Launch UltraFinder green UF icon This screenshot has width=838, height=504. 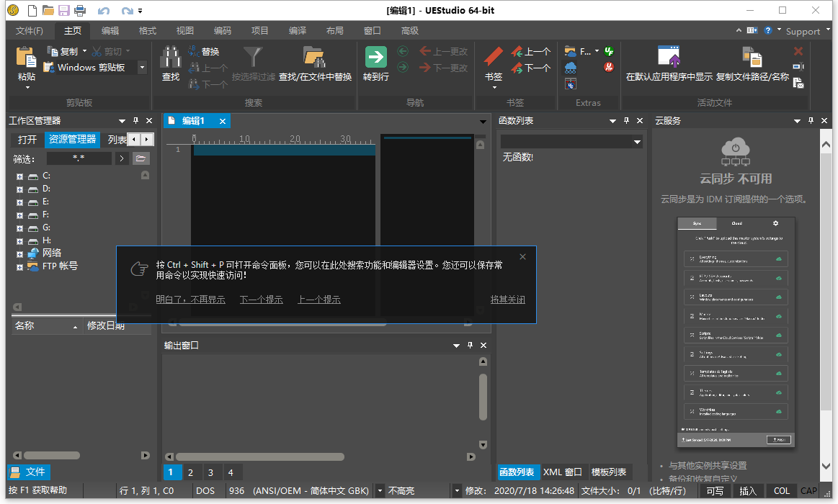pyautogui.click(x=609, y=51)
